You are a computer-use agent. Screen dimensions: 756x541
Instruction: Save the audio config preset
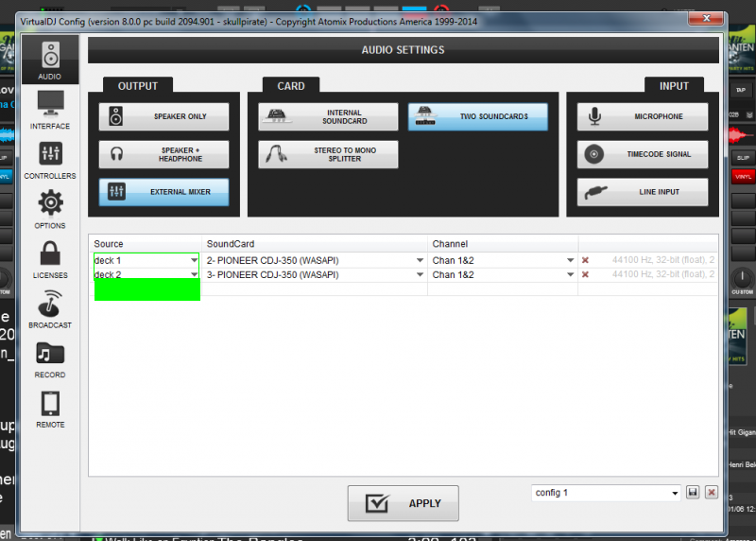(x=693, y=492)
